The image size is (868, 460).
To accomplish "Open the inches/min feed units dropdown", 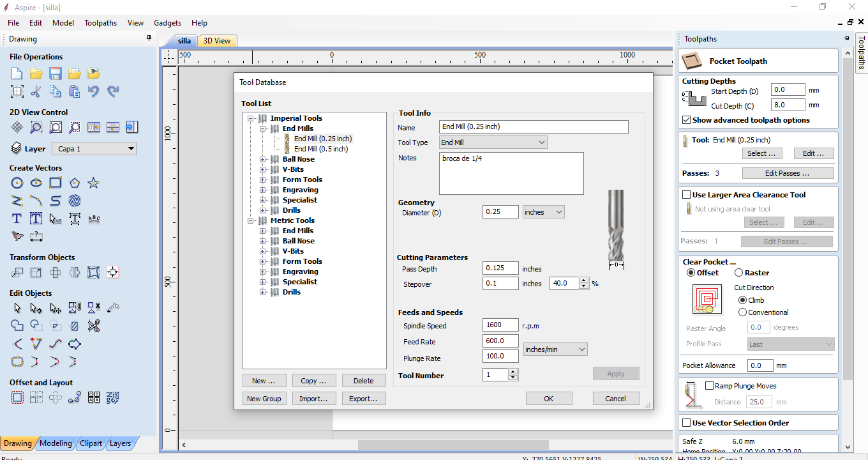I will click(555, 349).
